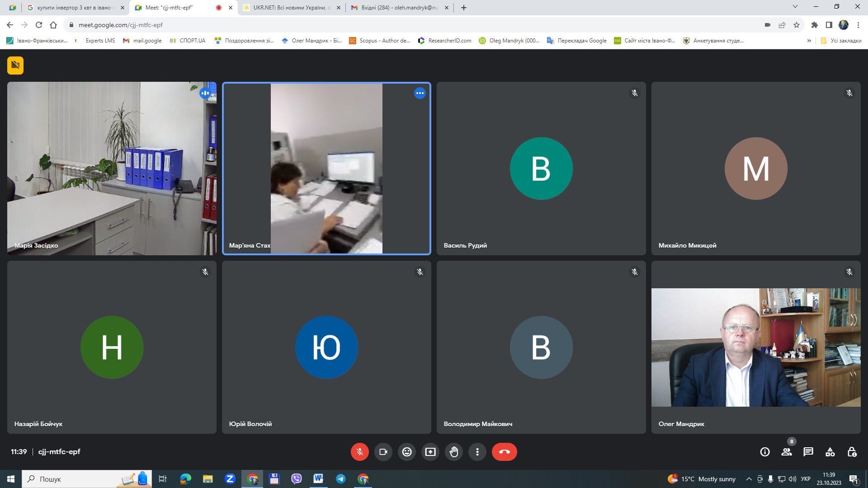Viewport: 868px width, 488px height.
Task: Toggle camera in the Meet controls
Action: point(383,452)
